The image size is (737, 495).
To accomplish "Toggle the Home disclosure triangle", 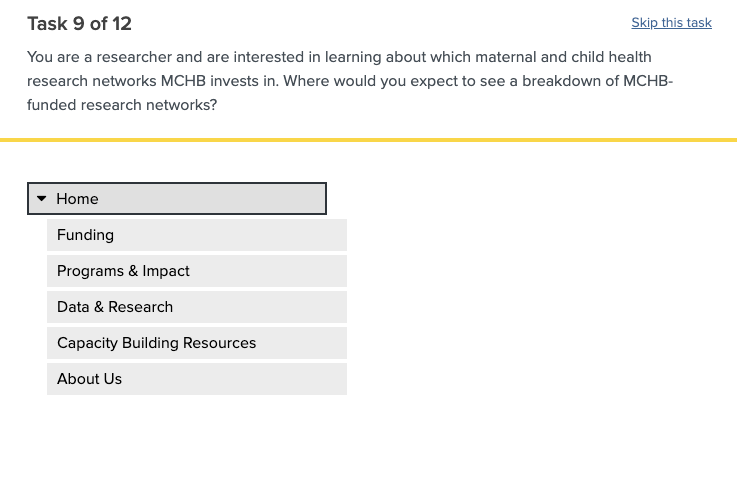I will click(42, 199).
